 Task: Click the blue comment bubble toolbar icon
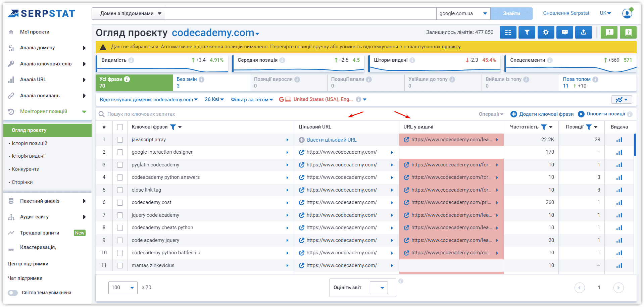[565, 33]
